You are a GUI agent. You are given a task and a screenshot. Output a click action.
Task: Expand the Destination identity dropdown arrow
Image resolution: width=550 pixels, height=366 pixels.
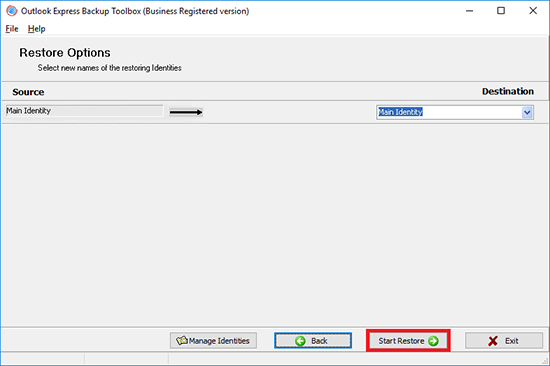point(527,113)
